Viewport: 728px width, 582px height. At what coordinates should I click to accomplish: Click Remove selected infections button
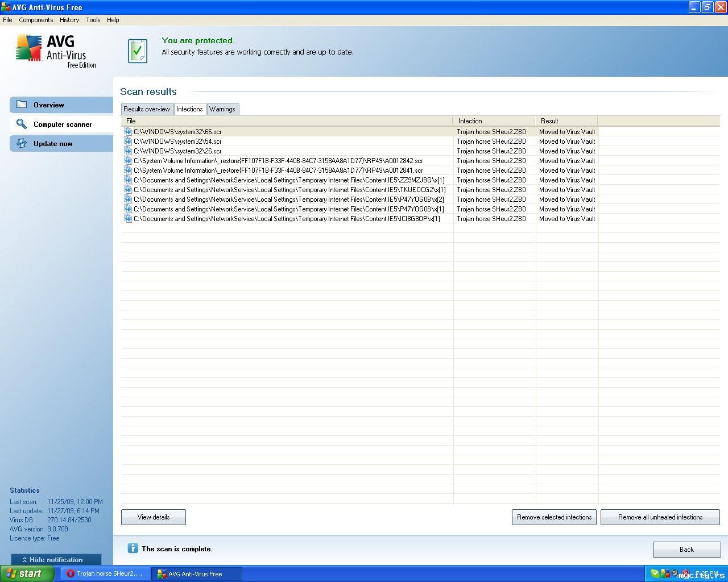click(x=554, y=517)
